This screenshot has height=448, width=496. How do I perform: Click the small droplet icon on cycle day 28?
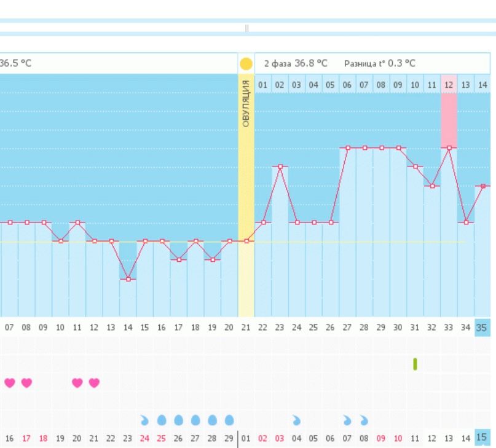pos(364,420)
